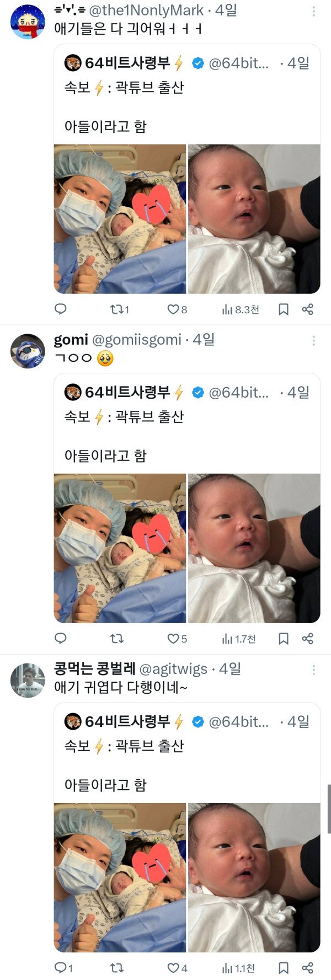331x980 pixels.
Task: Reply to gomi's post
Action: tap(61, 639)
